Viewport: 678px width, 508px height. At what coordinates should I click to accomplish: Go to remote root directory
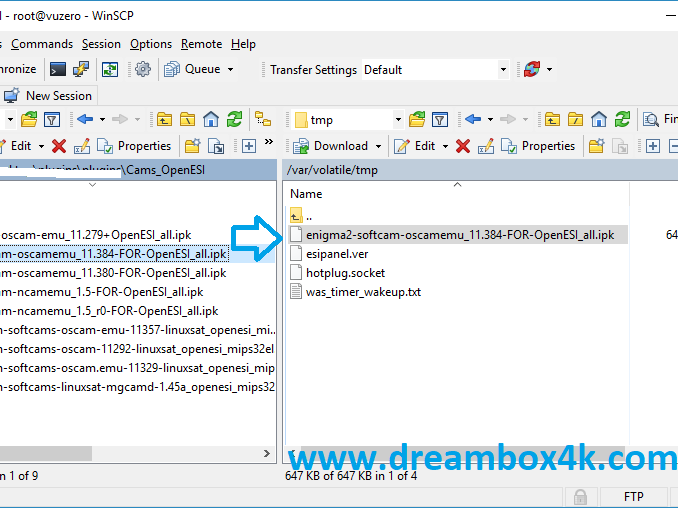576,119
